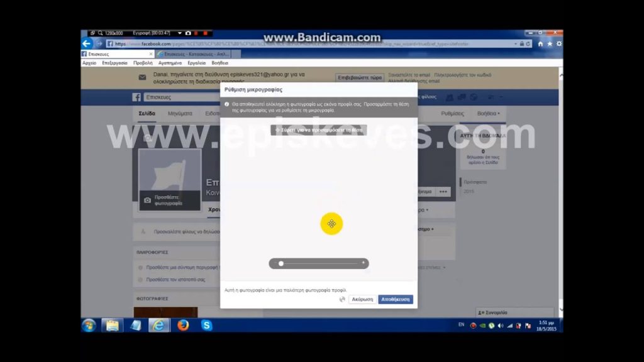This screenshot has width=644, height=362.
Task: Open Windows Start button
Action: (89, 326)
